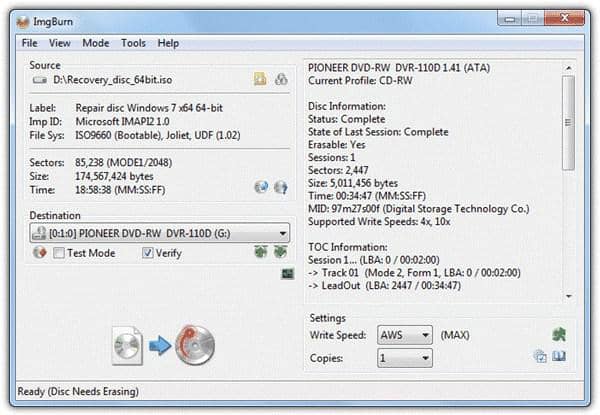600x415 pixels.
Task: Click the search for file binoculars icon
Action: pyautogui.click(x=281, y=79)
